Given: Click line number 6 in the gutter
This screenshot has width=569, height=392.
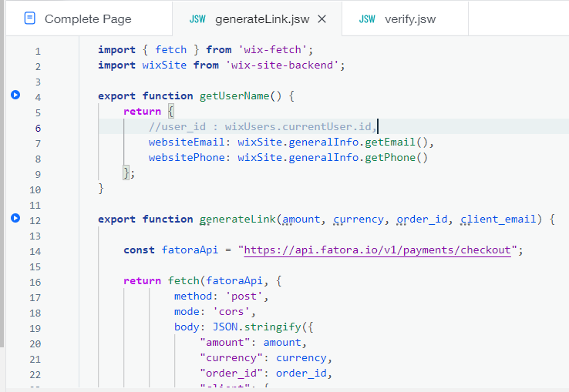Looking at the screenshot, I should coord(38,128).
